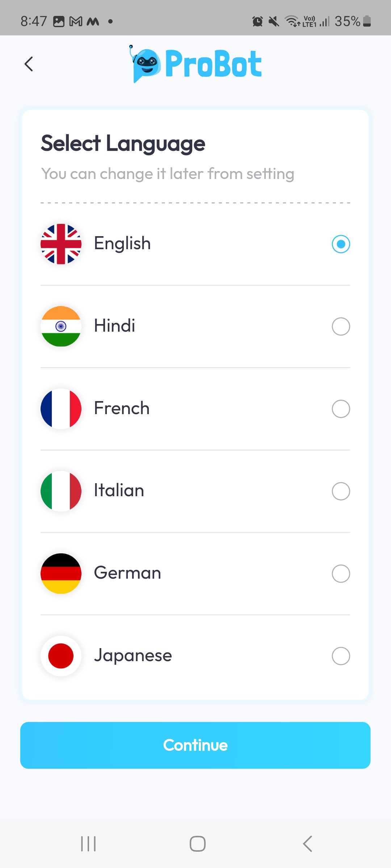Screen dimensions: 391x868
Task: Tap the German language label
Action: click(x=127, y=573)
